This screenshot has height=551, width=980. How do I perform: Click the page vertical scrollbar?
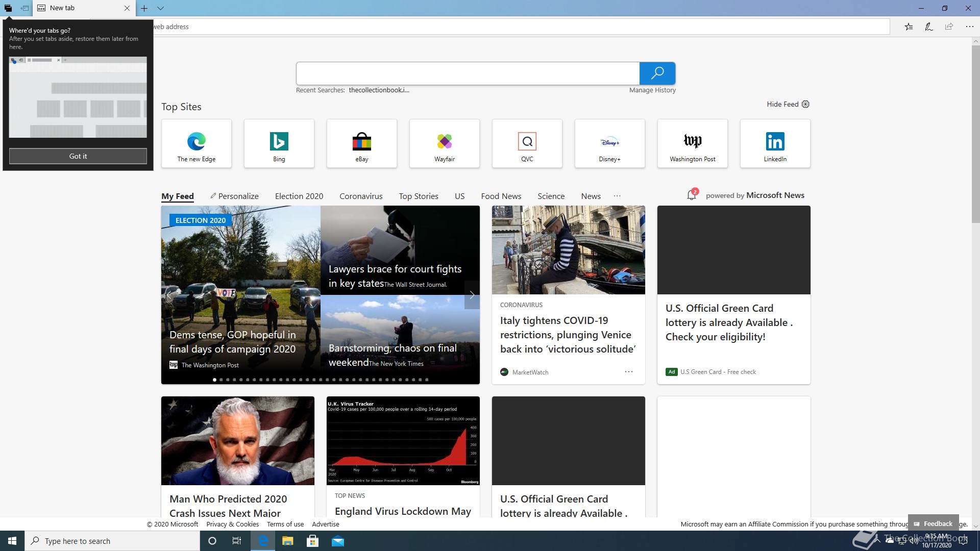(975, 134)
